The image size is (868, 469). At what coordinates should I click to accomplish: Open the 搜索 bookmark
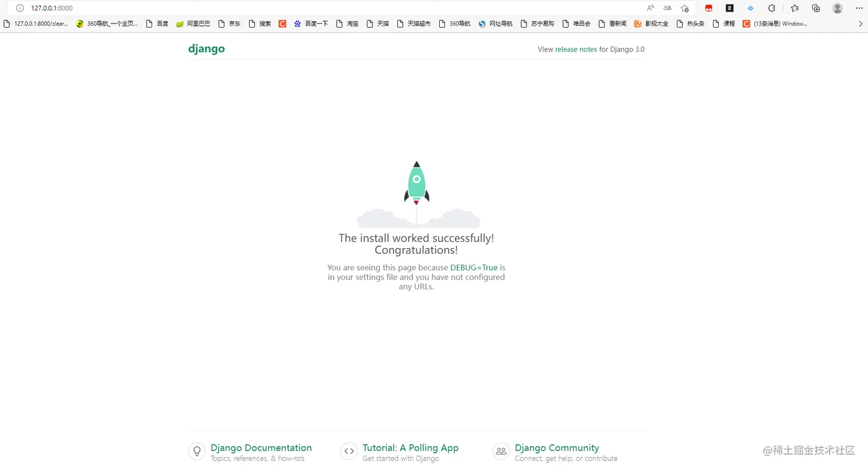(259, 24)
